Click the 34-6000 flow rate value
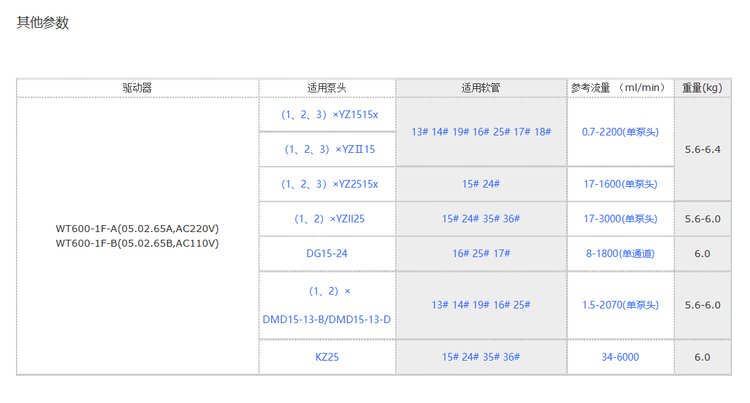 619,356
